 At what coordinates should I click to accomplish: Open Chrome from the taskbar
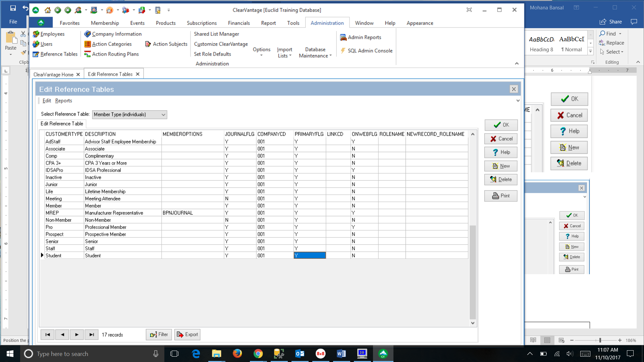[x=258, y=354]
